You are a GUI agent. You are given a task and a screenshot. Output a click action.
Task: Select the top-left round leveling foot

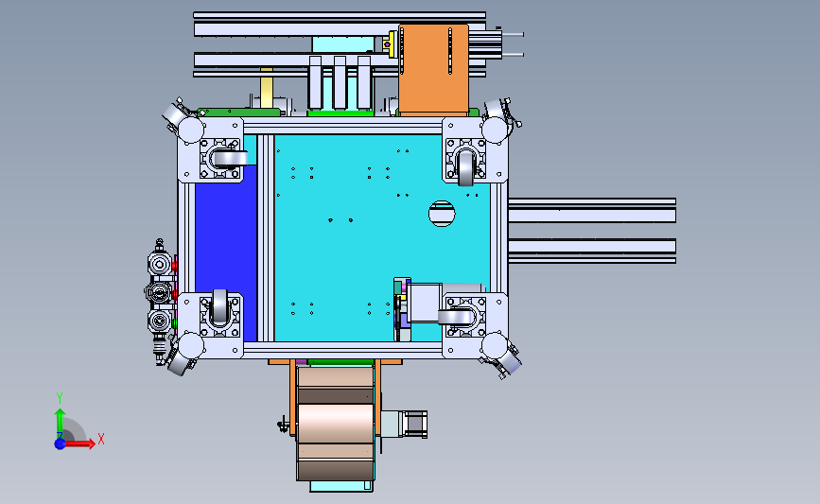pyautogui.click(x=191, y=130)
